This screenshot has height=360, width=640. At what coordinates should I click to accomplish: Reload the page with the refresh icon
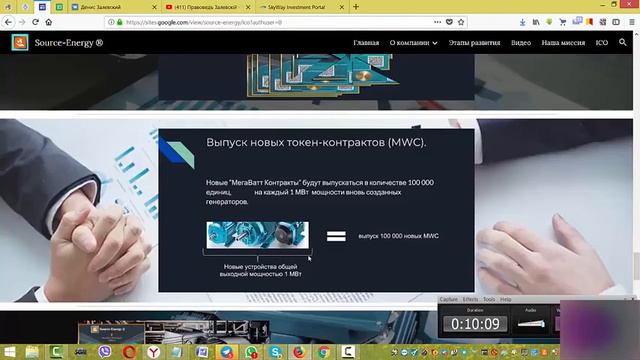[36, 22]
